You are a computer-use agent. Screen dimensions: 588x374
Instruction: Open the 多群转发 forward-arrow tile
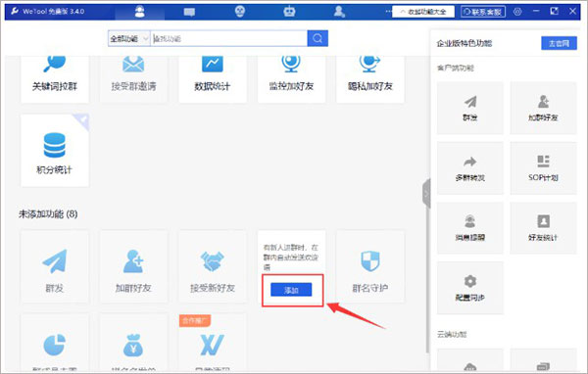(470, 167)
